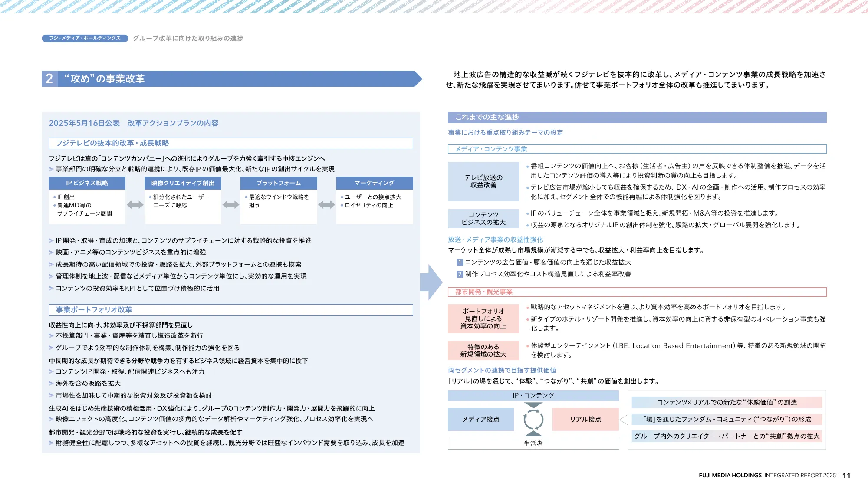Image resolution: width=868 pixels, height=489 pixels.
Task: Click the line starting IP開発・取得・育成の加速と
Action: coord(180,241)
